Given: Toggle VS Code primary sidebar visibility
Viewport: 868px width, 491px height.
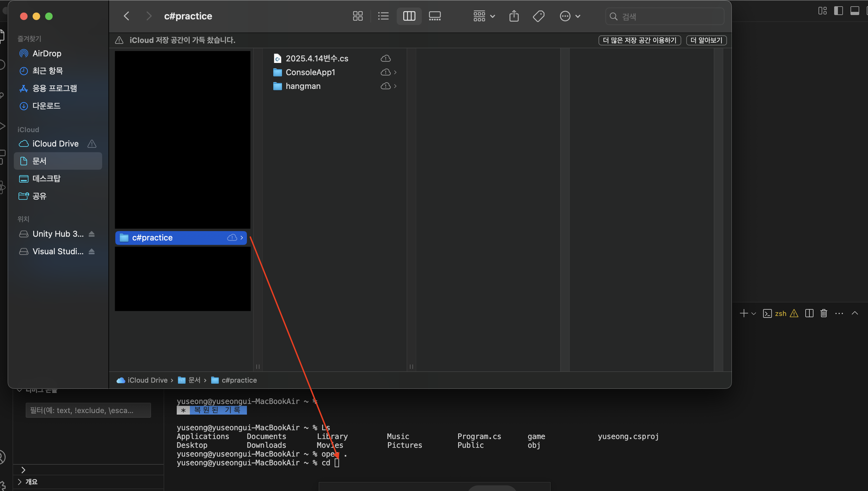Looking at the screenshot, I should [838, 11].
